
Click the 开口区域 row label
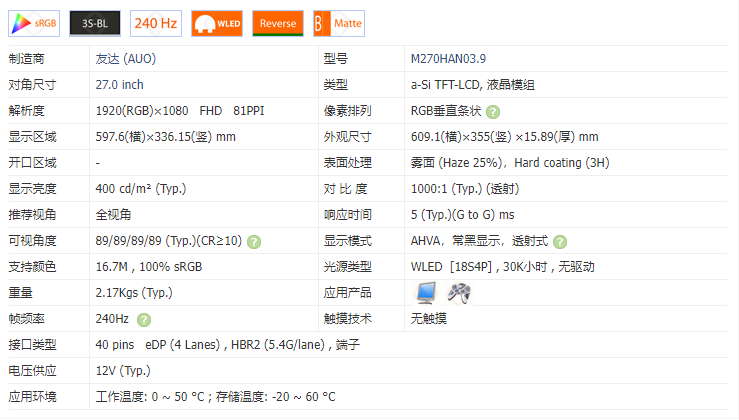32,163
